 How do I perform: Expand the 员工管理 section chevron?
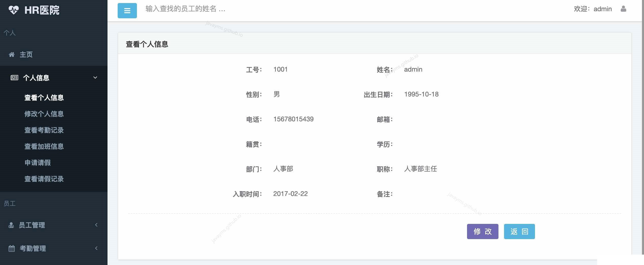tap(96, 225)
